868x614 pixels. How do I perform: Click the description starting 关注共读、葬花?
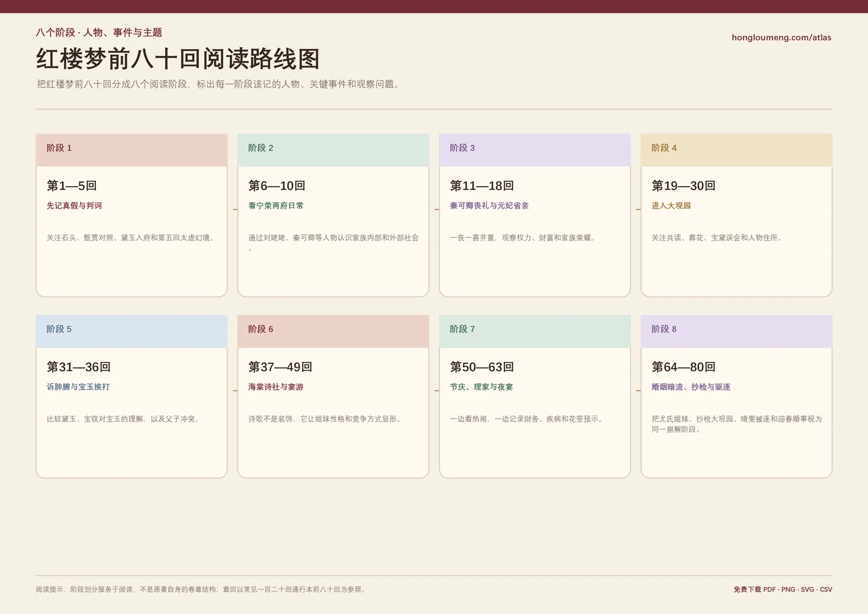click(x=718, y=238)
